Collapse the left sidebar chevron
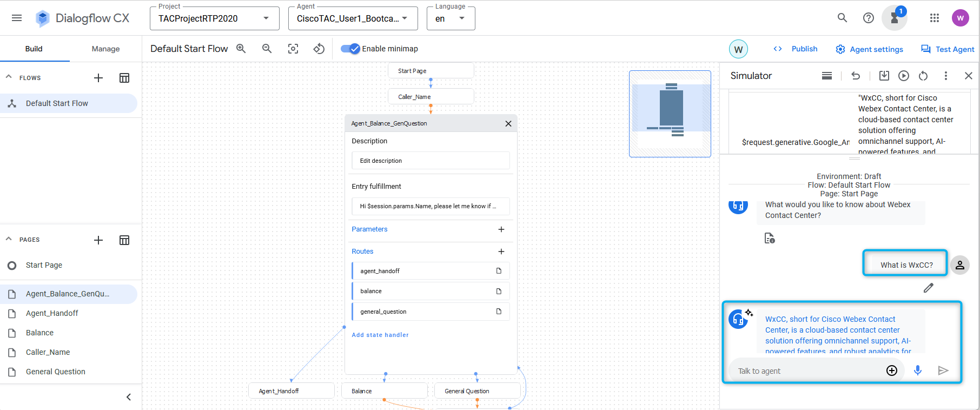Viewport: 980px width, 410px height. point(129,397)
